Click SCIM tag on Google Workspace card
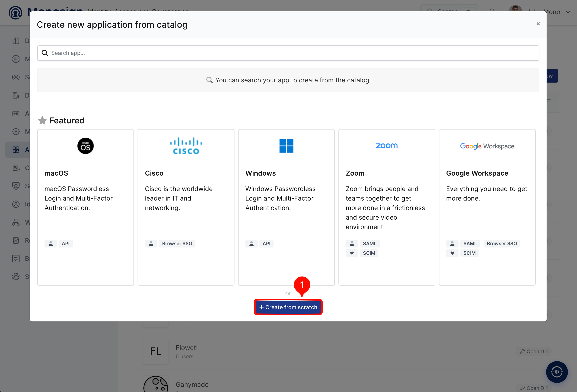The width and height of the screenshot is (577, 392). coord(469,253)
